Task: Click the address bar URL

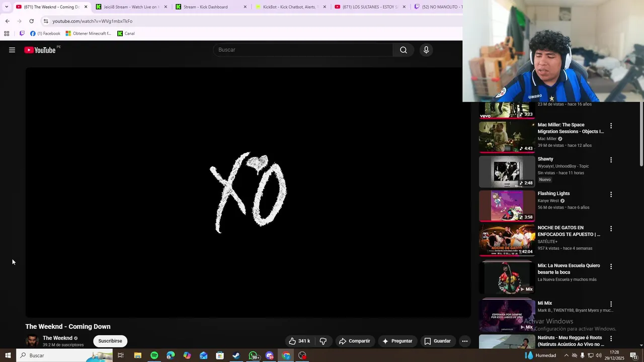Action: (93, 21)
